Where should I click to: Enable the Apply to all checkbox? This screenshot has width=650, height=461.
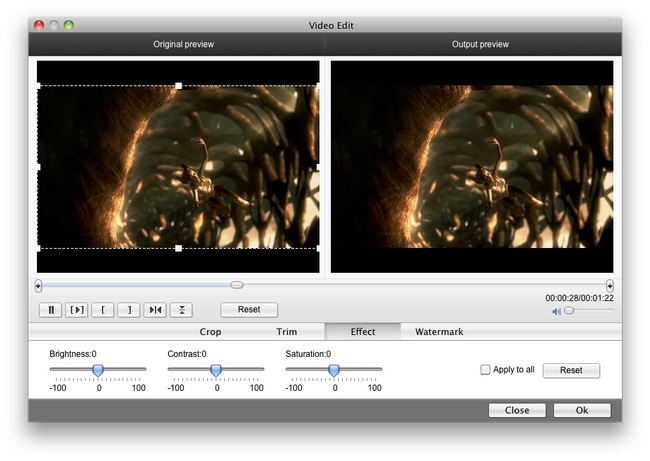(x=485, y=369)
